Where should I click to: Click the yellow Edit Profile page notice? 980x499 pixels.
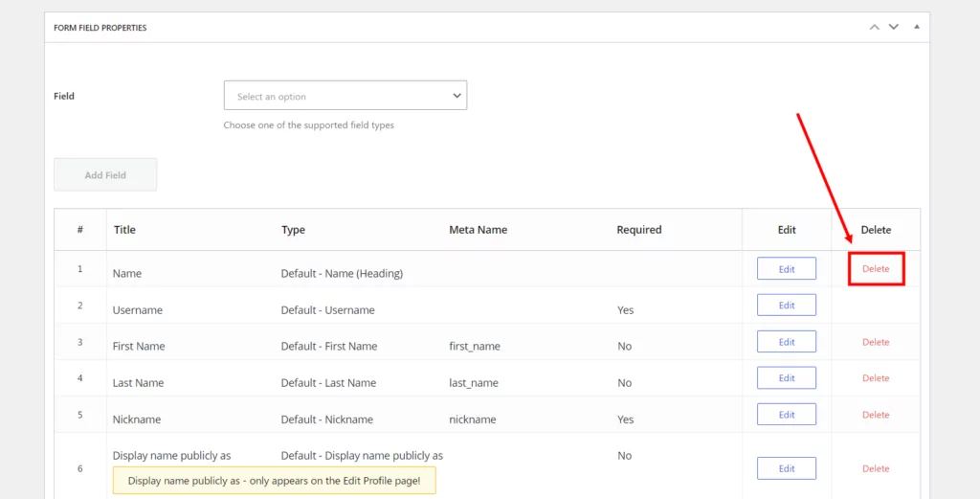(274, 480)
